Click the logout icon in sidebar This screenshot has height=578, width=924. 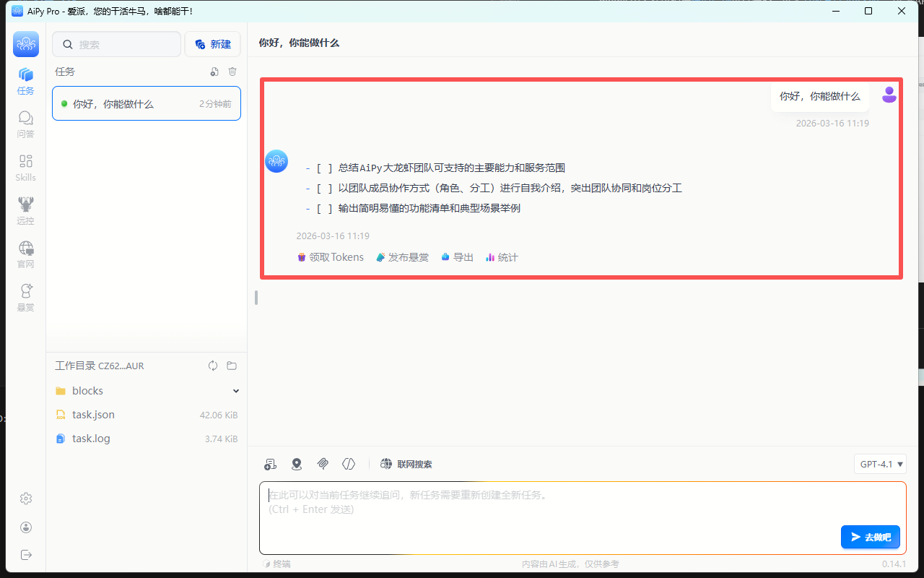[26, 555]
